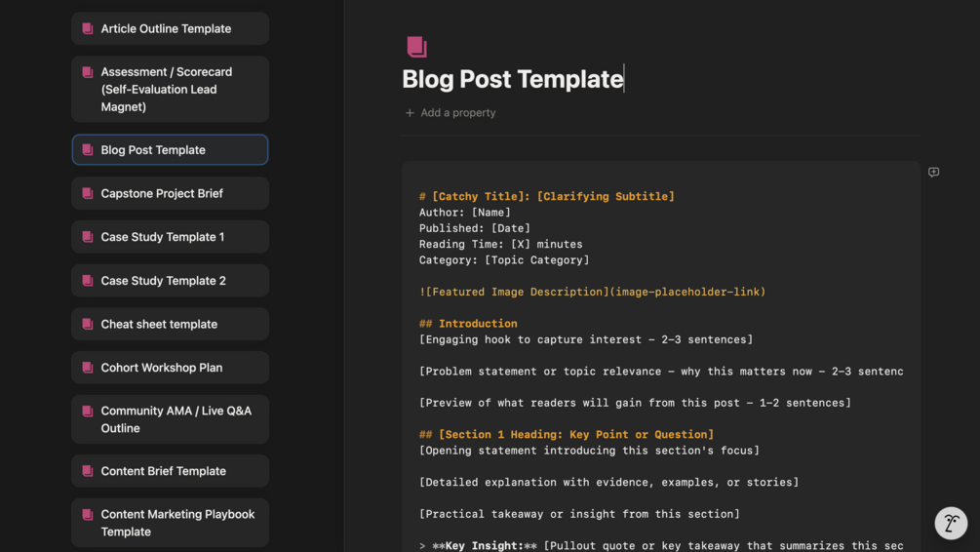Click the Introduction heading line in code block
Screen dimensions: 980x552
coord(468,324)
